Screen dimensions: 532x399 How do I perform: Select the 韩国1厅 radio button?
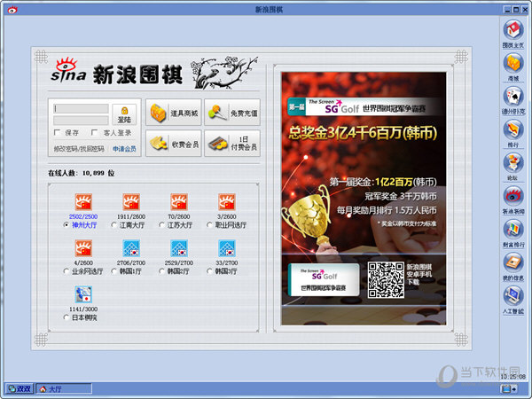[114, 271]
